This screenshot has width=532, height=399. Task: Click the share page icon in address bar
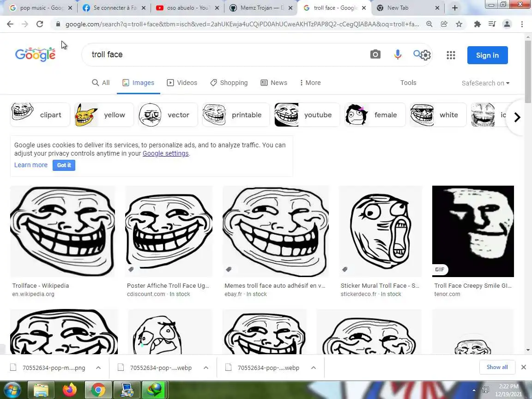coord(444,24)
